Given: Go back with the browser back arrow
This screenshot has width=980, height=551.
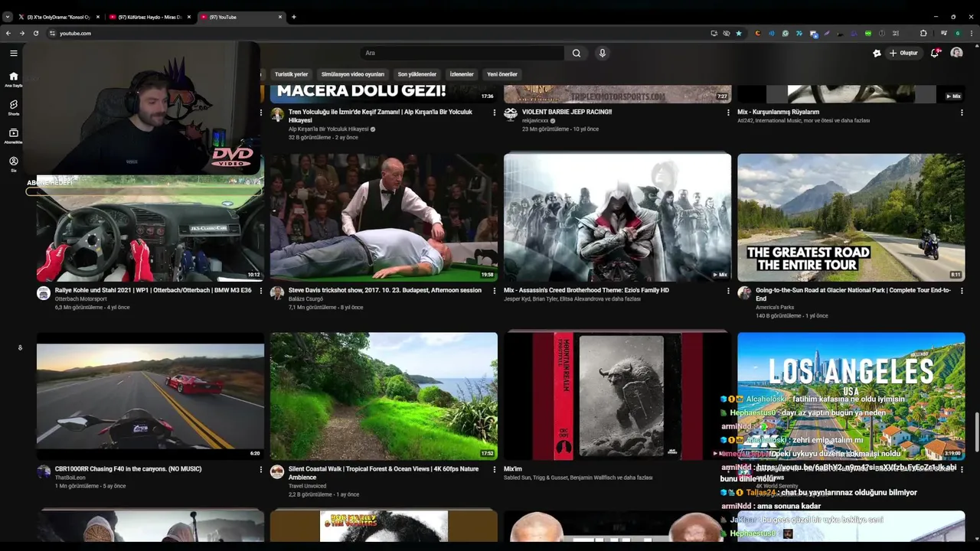Looking at the screenshot, I should pos(8,33).
